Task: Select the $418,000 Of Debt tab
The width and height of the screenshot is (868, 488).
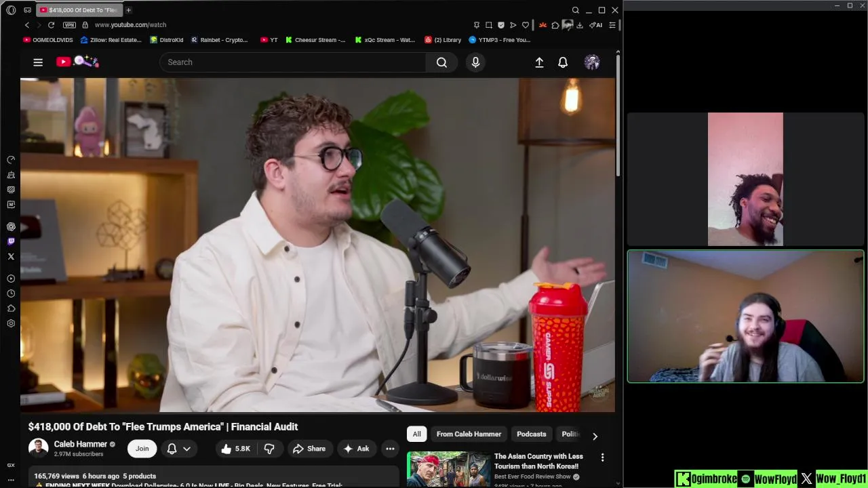Action: click(x=78, y=10)
